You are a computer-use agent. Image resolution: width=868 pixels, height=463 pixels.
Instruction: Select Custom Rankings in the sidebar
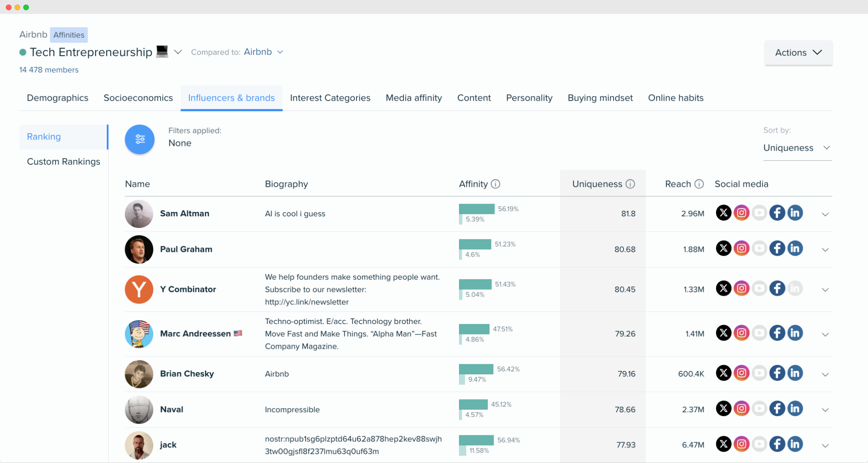pyautogui.click(x=63, y=162)
